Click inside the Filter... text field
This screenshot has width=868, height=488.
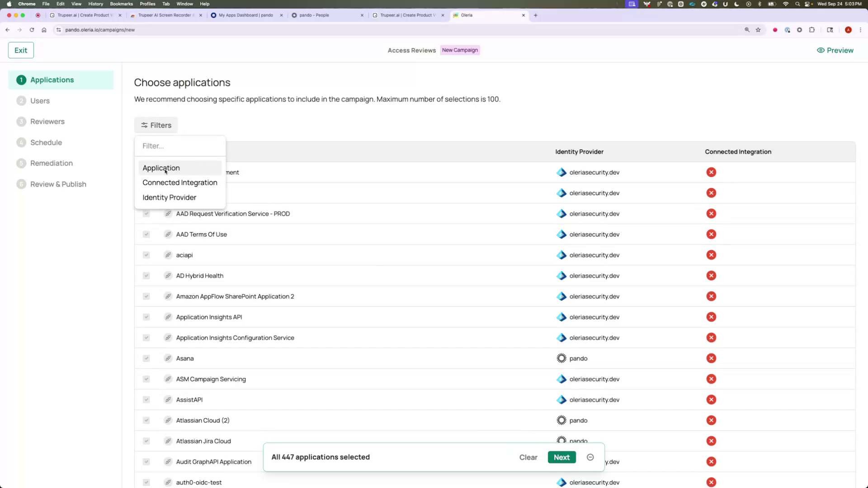pos(180,145)
